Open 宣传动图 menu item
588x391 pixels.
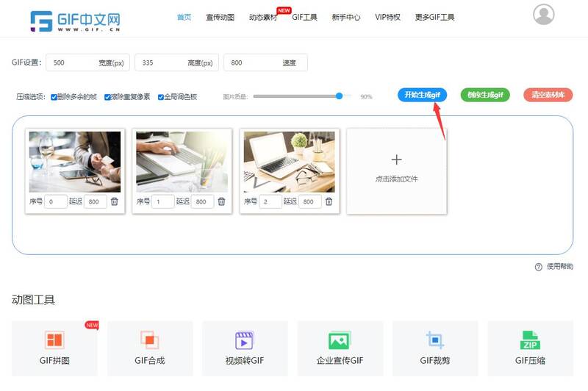click(220, 17)
